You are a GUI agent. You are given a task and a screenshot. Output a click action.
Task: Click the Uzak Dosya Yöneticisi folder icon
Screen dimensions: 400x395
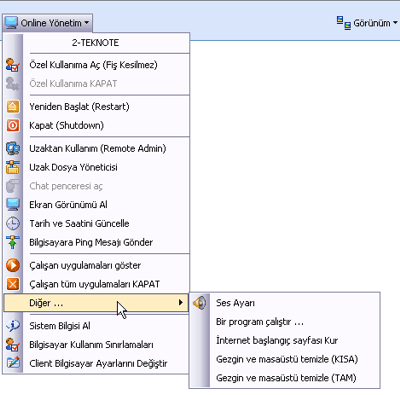coord(13,167)
